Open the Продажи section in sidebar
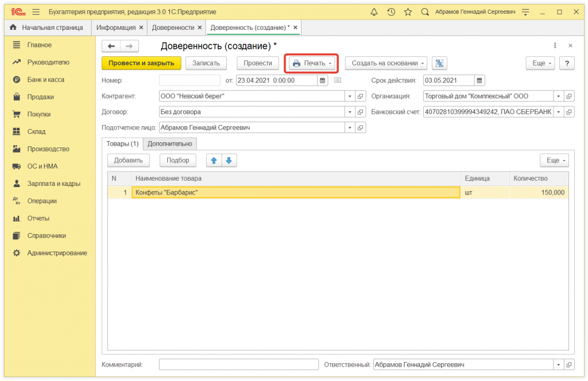This screenshot has width=588, height=381. click(x=40, y=97)
